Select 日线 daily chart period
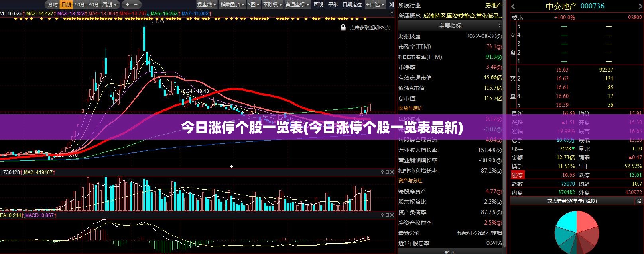 pyautogui.click(x=66, y=5)
